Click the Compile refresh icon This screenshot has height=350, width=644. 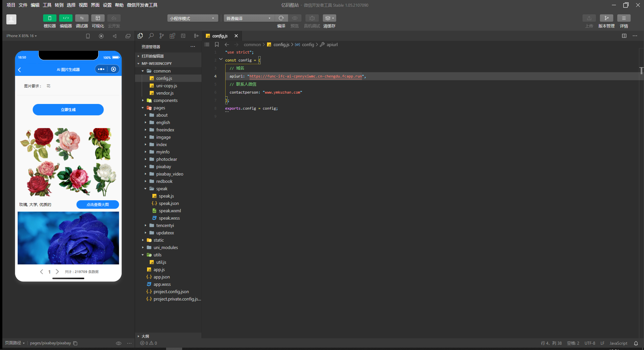point(281,18)
